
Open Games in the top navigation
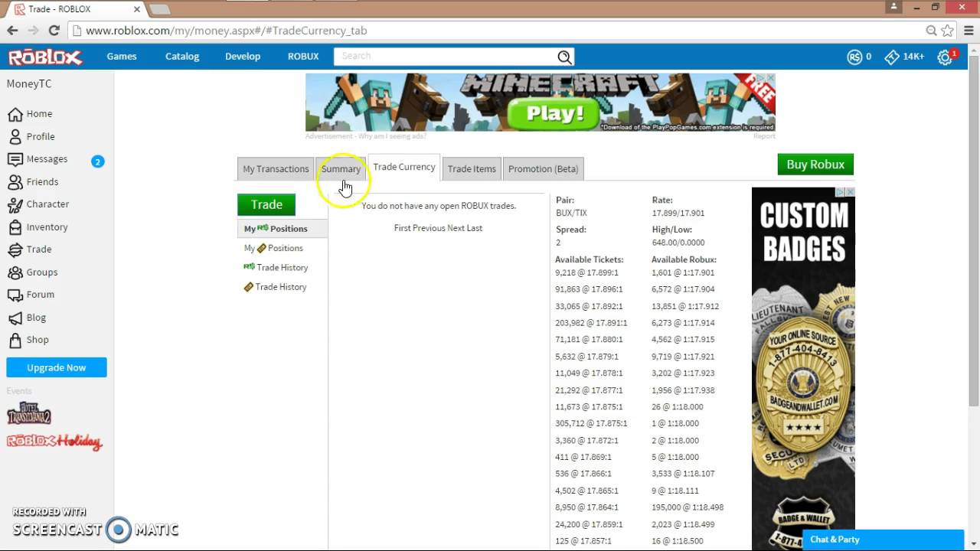click(x=122, y=57)
